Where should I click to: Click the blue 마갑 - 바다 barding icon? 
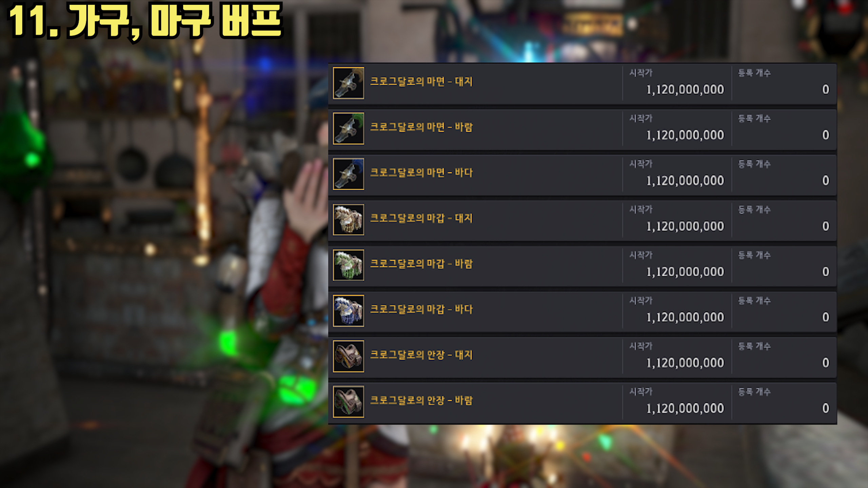pyautogui.click(x=348, y=311)
